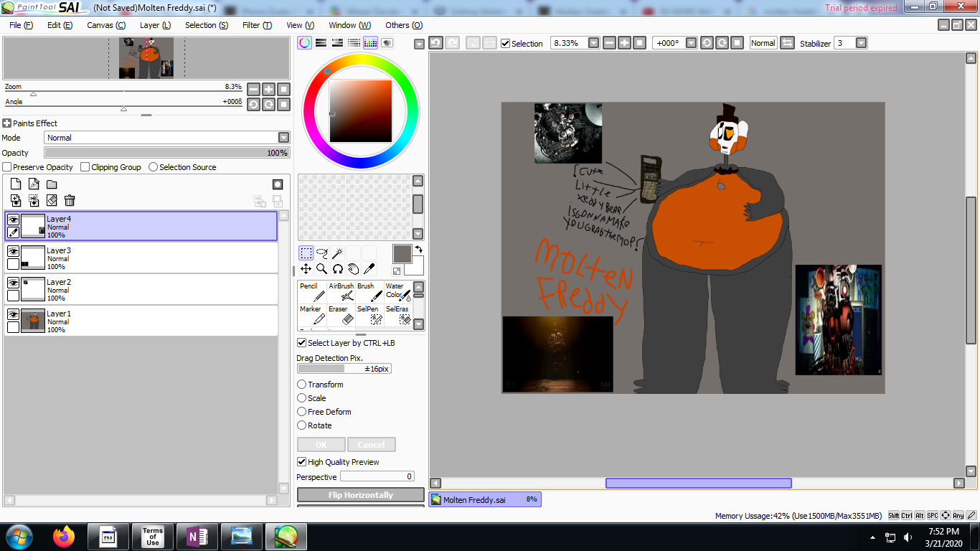This screenshot has width=980, height=551.
Task: Open the color panel options dropdown arrow
Action: pos(419,44)
